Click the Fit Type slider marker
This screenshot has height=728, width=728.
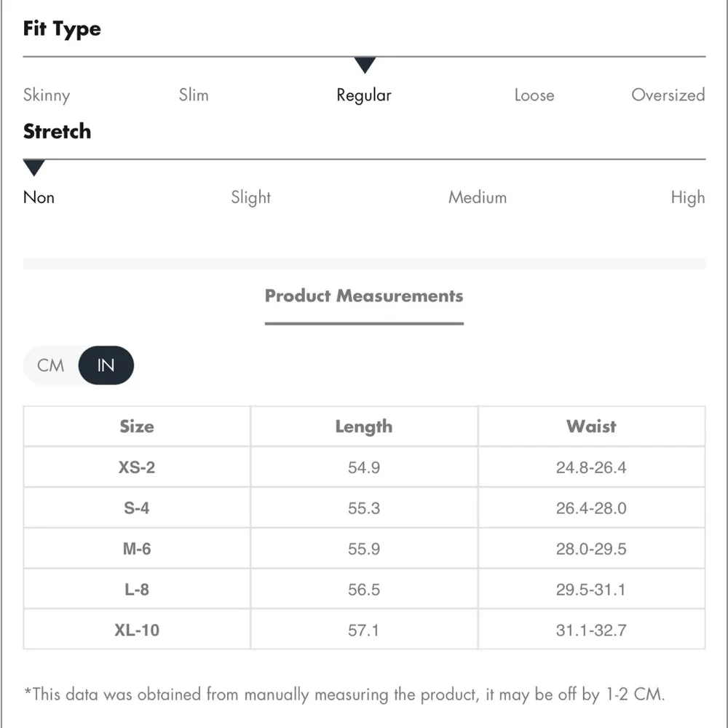(365, 66)
